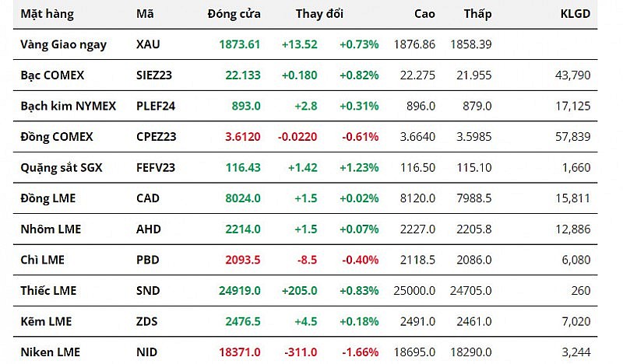Click the SIEZ23 ticker code

click(x=156, y=75)
